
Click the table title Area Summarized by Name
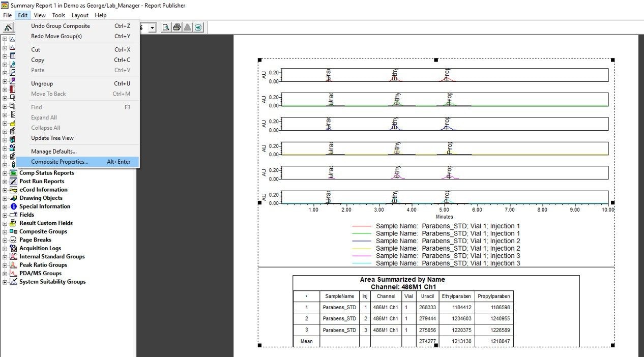coord(402,279)
